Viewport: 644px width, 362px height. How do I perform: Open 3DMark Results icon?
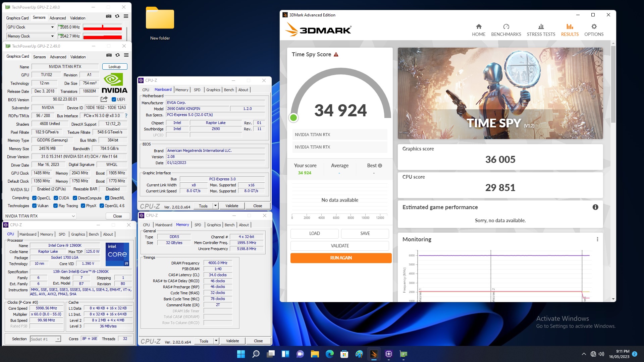pos(570,26)
